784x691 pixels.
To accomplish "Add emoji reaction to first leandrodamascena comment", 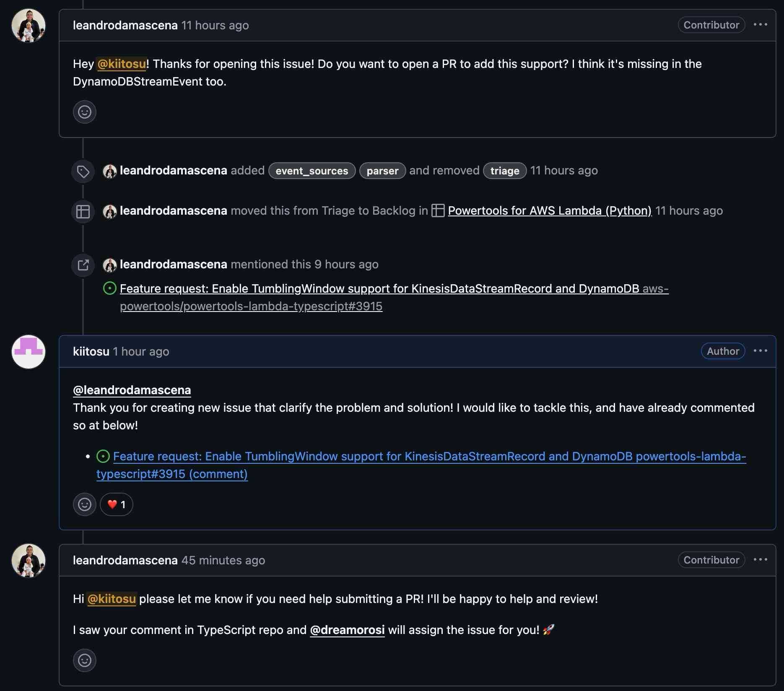I will click(85, 112).
